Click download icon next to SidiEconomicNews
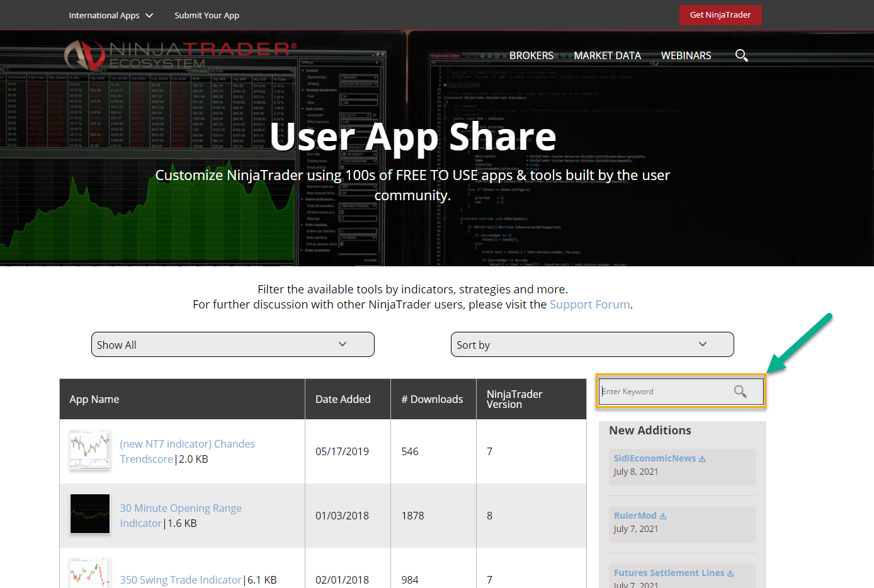Image resolution: width=874 pixels, height=588 pixels. (702, 459)
